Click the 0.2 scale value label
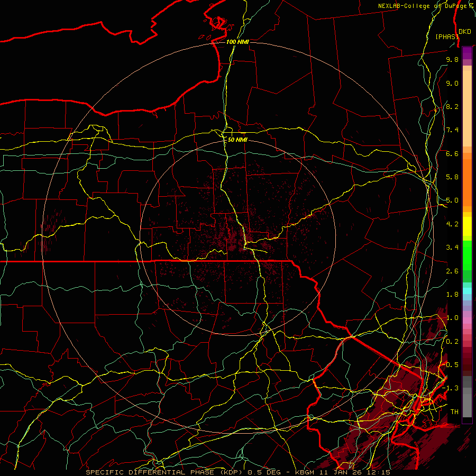Image resolution: width=476 pixels, height=476 pixels. pos(452,341)
